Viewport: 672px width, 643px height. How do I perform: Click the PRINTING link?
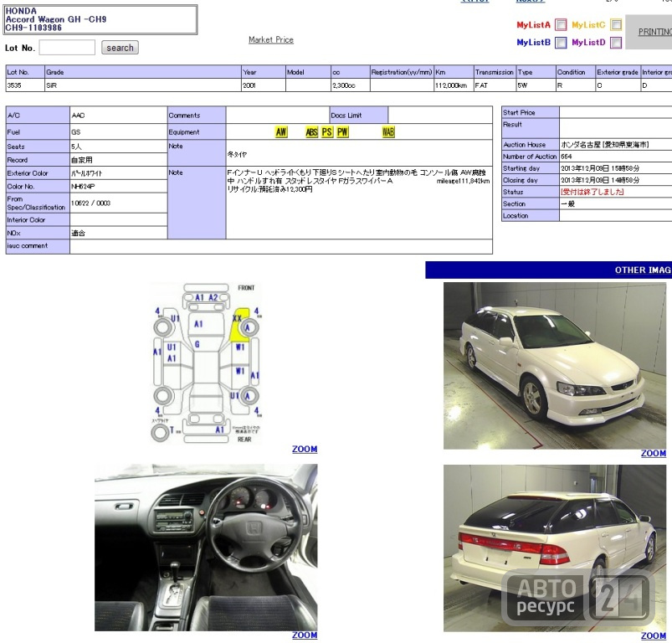(x=655, y=32)
